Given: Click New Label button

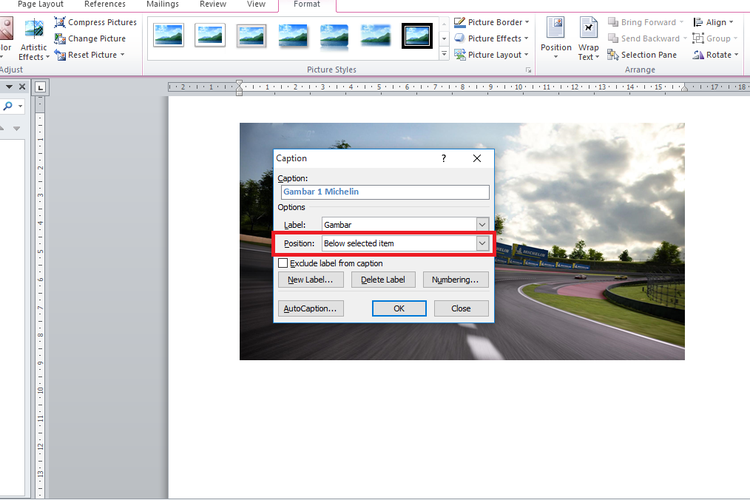Looking at the screenshot, I should coord(310,279).
